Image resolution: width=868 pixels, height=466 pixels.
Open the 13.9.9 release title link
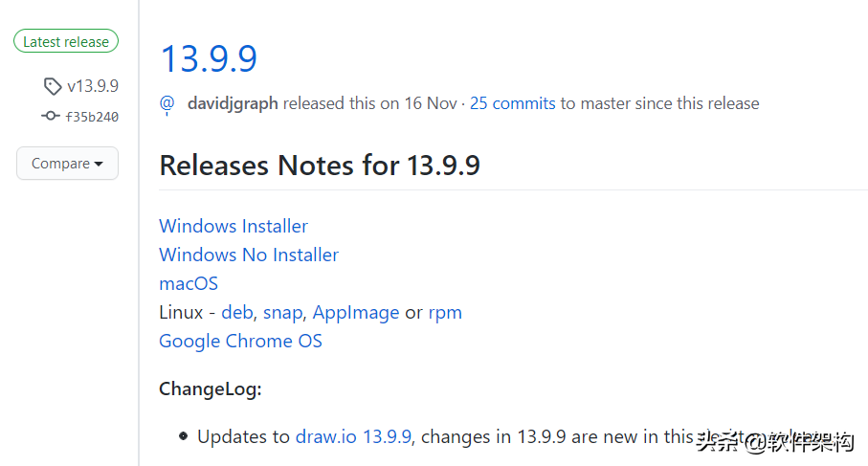click(209, 58)
